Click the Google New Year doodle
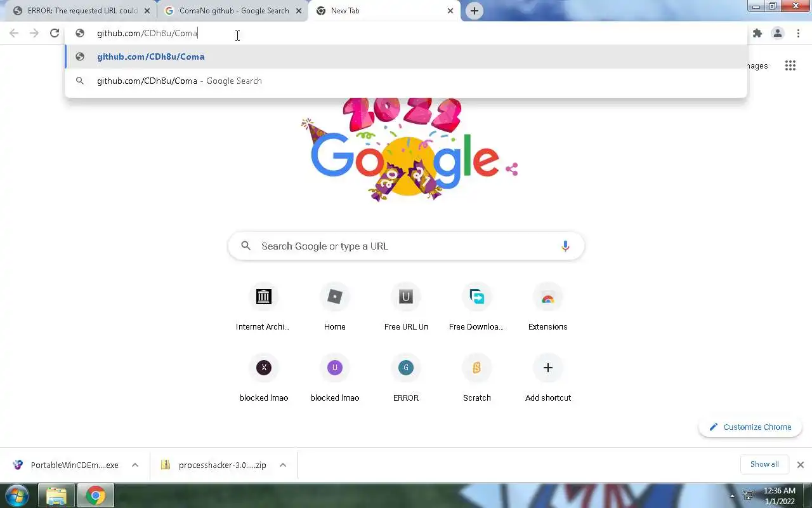Image resolution: width=812 pixels, height=508 pixels. pyautogui.click(x=406, y=149)
